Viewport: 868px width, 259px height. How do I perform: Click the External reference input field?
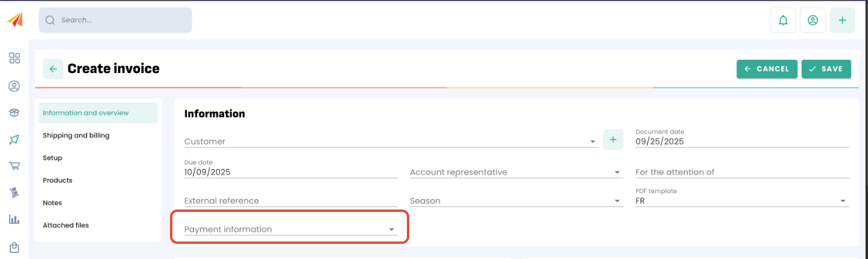coord(291,201)
